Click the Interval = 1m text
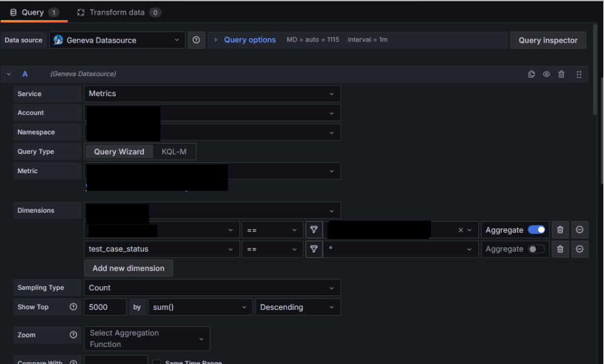This screenshot has width=604, height=364. tap(368, 39)
